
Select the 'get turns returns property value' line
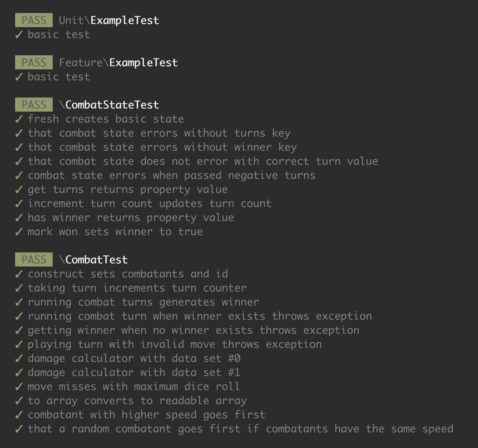click(x=128, y=190)
